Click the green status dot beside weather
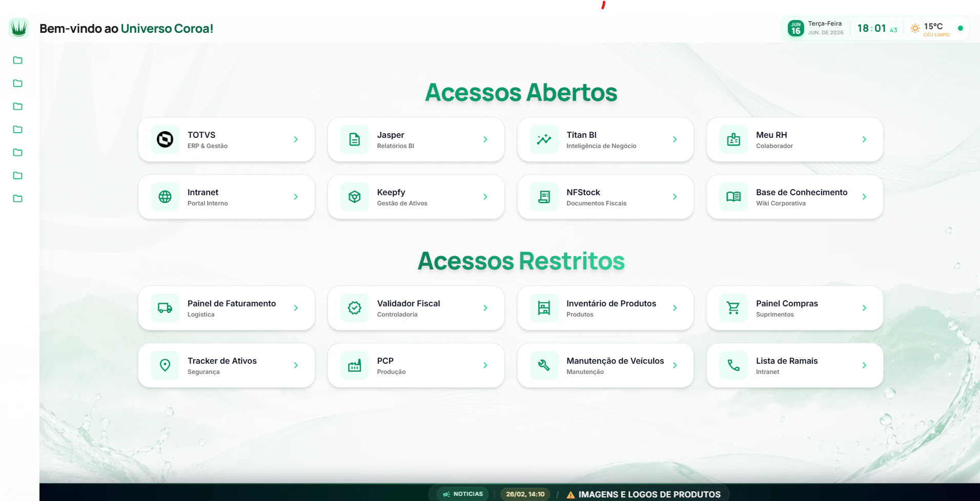 pyautogui.click(x=960, y=28)
